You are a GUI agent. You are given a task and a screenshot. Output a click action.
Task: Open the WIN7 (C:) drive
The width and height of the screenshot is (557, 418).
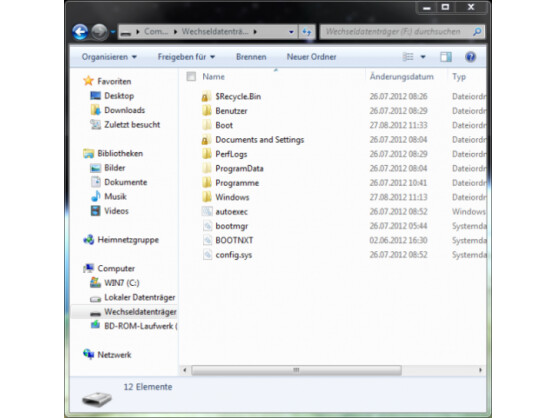click(x=121, y=283)
